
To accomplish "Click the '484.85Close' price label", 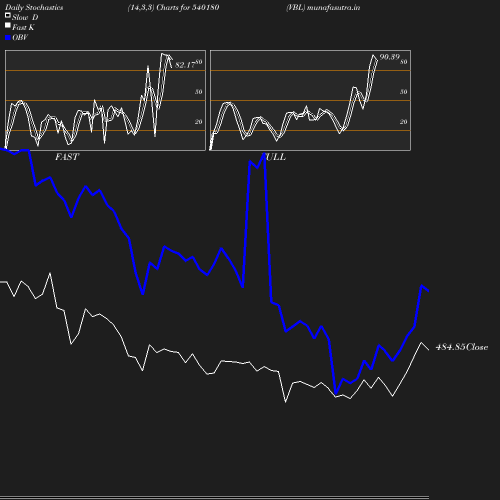I will point(462,347).
